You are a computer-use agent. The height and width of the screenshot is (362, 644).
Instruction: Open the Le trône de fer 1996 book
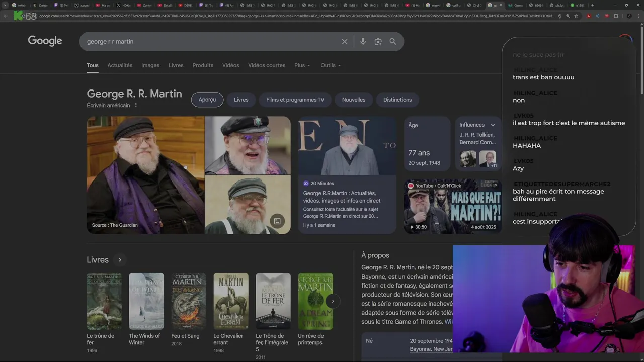pos(104,301)
